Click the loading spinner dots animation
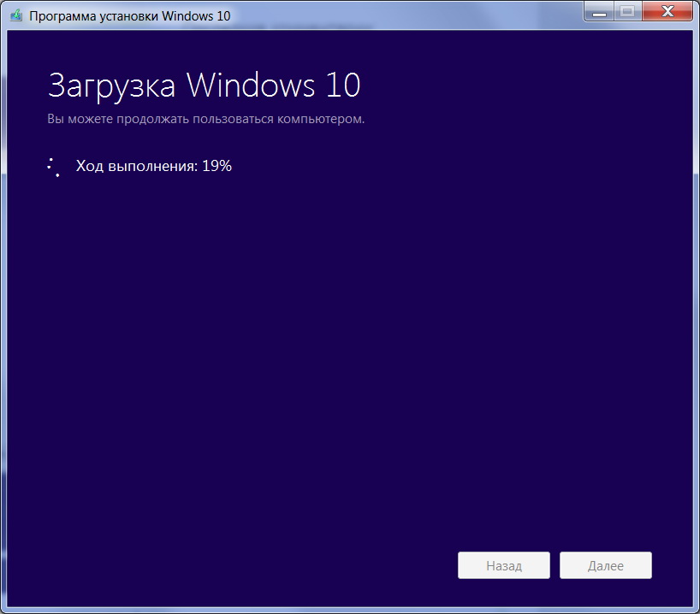Screen dimensions: 700x614 pos(53,167)
